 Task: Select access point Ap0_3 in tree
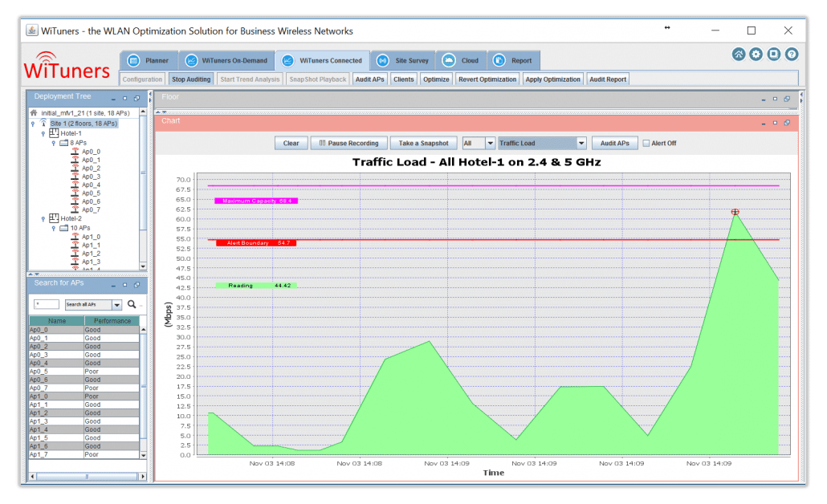(x=90, y=177)
